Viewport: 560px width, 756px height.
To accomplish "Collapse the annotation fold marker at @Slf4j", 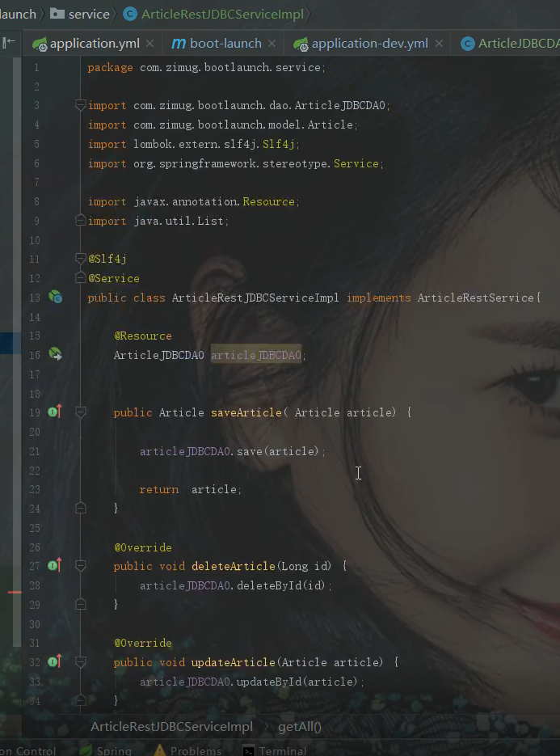I will 81,259.
